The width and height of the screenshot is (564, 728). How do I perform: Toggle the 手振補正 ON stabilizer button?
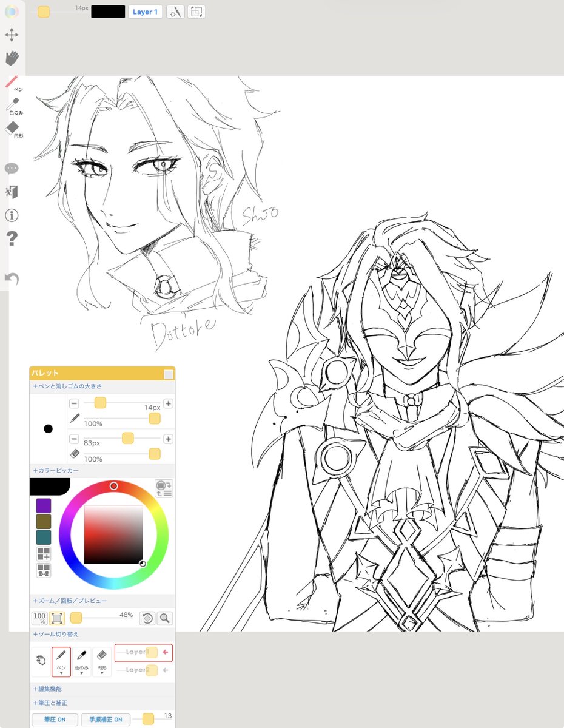(106, 720)
